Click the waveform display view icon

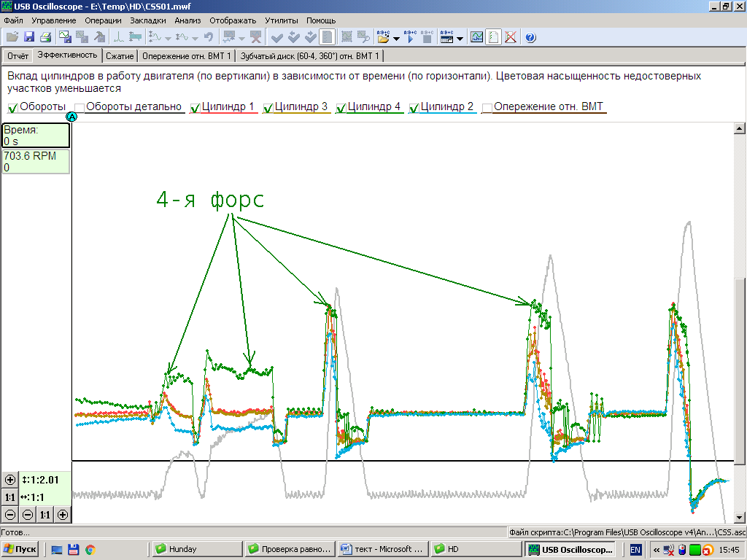point(476,36)
